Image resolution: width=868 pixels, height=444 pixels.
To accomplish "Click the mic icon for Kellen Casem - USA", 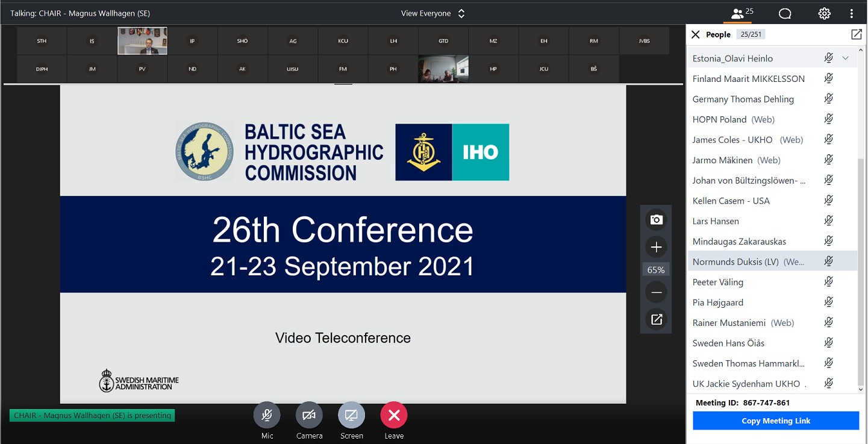I will 829,201.
